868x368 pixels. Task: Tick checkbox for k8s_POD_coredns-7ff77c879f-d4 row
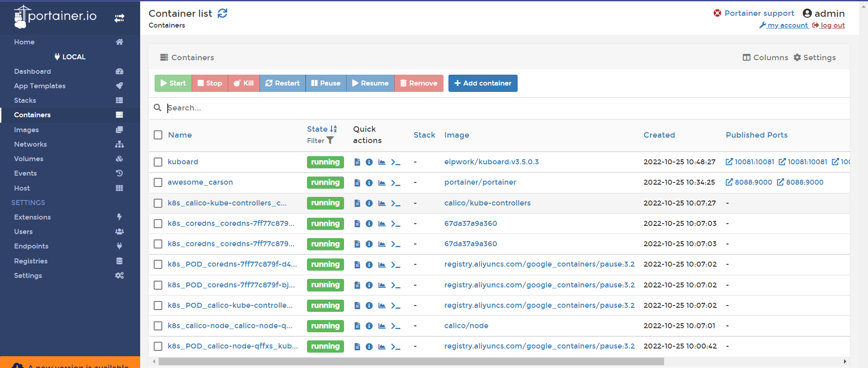(x=158, y=264)
